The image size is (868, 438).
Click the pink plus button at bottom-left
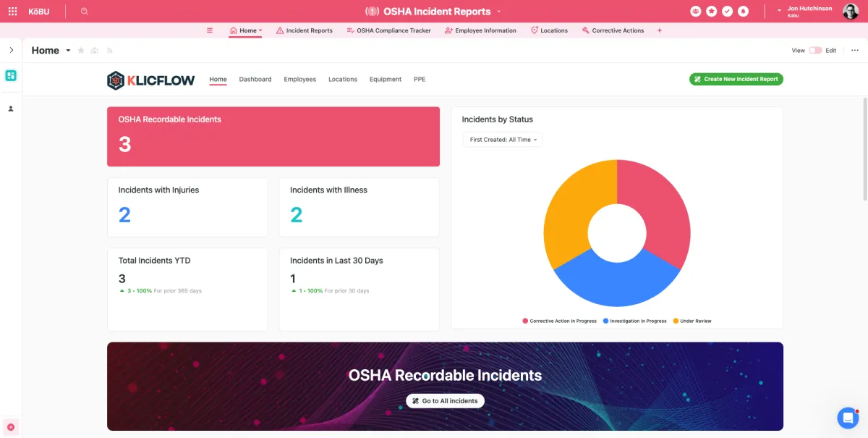pyautogui.click(x=11, y=427)
